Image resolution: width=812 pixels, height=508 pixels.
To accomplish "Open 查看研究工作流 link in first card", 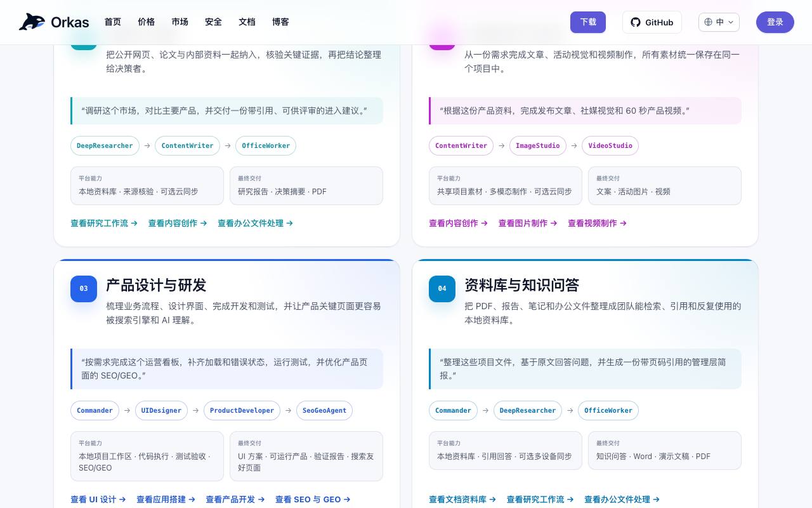I will click(x=104, y=224).
